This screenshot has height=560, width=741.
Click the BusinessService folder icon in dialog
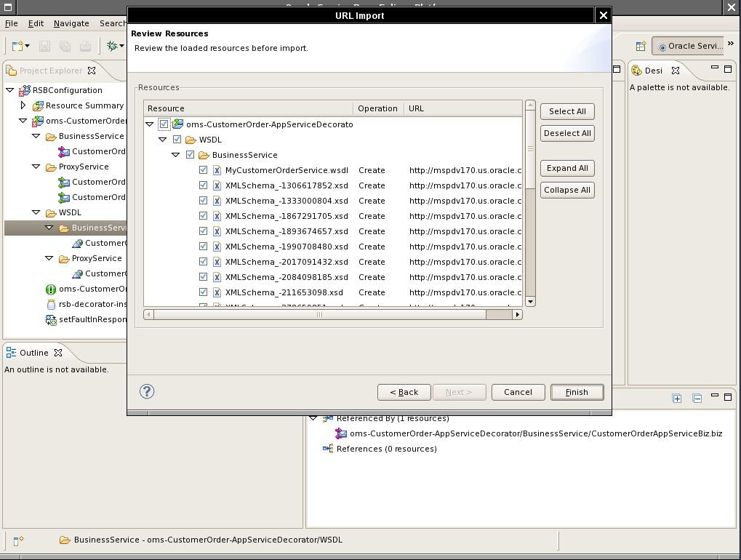(x=204, y=155)
